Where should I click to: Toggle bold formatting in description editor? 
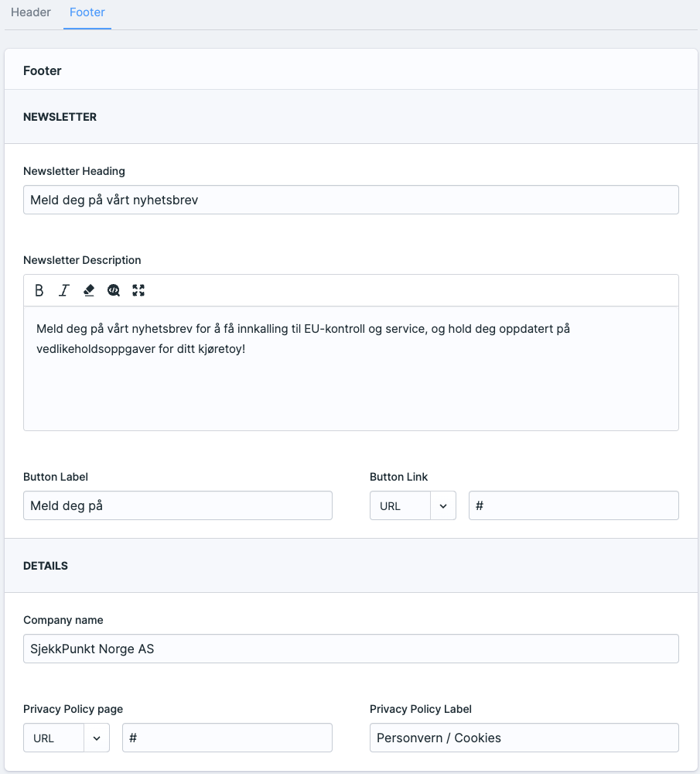(39, 290)
